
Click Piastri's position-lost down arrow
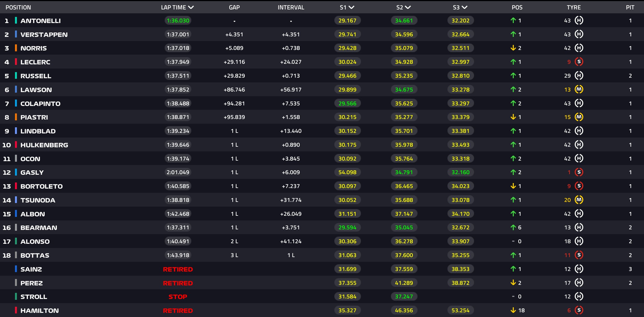[x=513, y=117]
